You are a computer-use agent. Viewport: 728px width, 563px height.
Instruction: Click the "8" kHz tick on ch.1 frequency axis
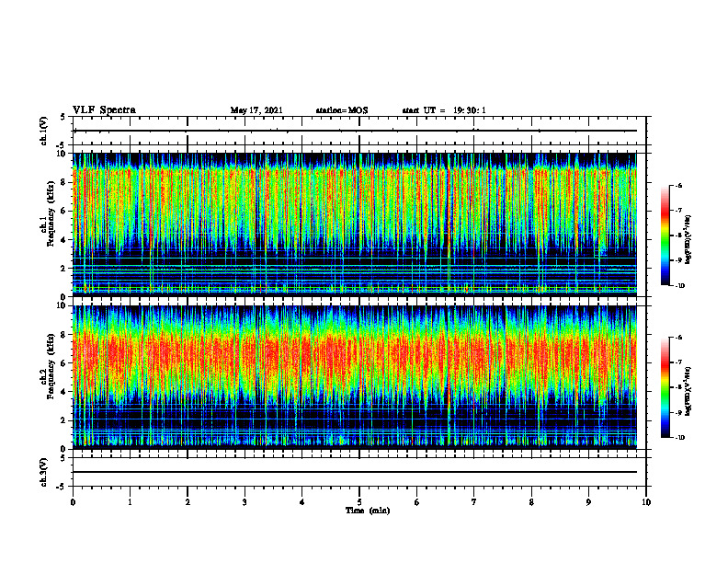point(63,182)
